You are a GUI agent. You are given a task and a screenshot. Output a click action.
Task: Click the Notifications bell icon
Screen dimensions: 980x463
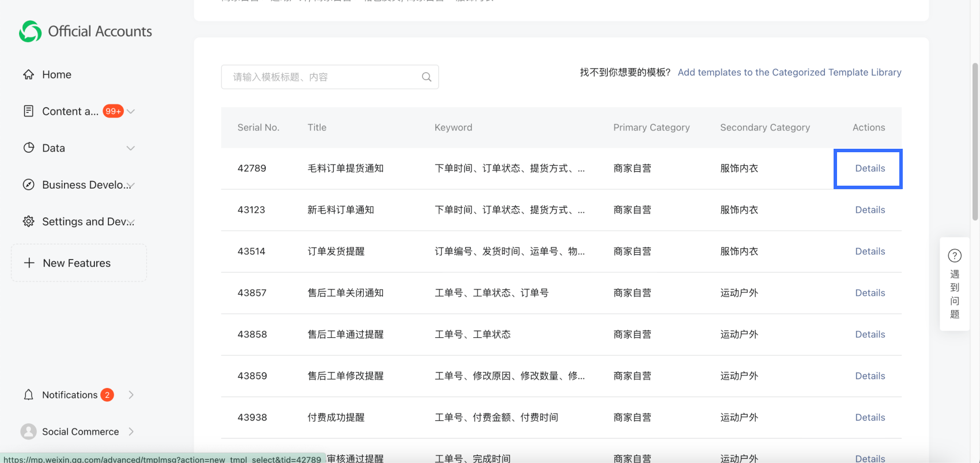[x=28, y=395]
